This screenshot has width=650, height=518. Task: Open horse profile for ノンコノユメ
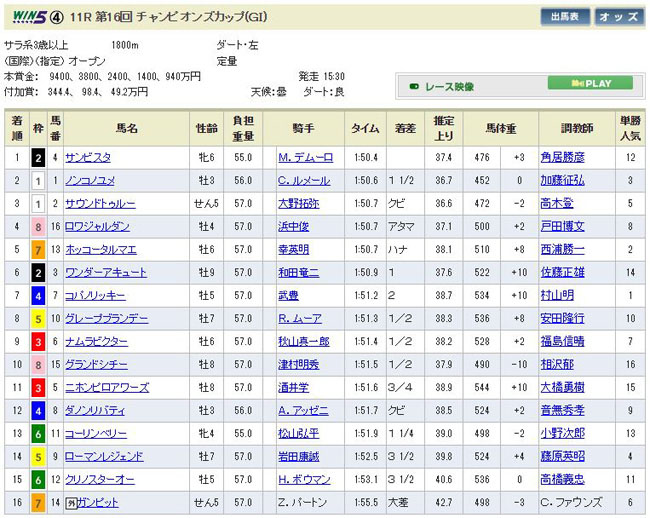(x=91, y=180)
